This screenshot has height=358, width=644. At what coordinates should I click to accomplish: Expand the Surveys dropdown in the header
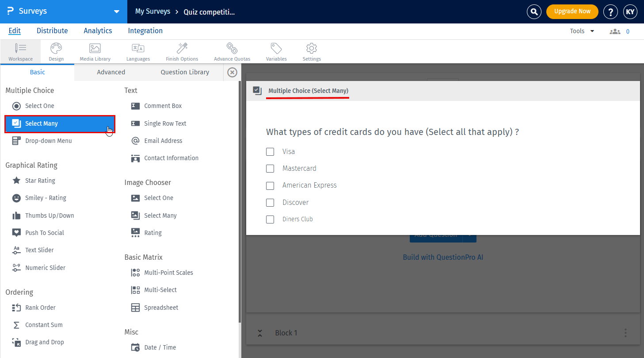tap(116, 12)
